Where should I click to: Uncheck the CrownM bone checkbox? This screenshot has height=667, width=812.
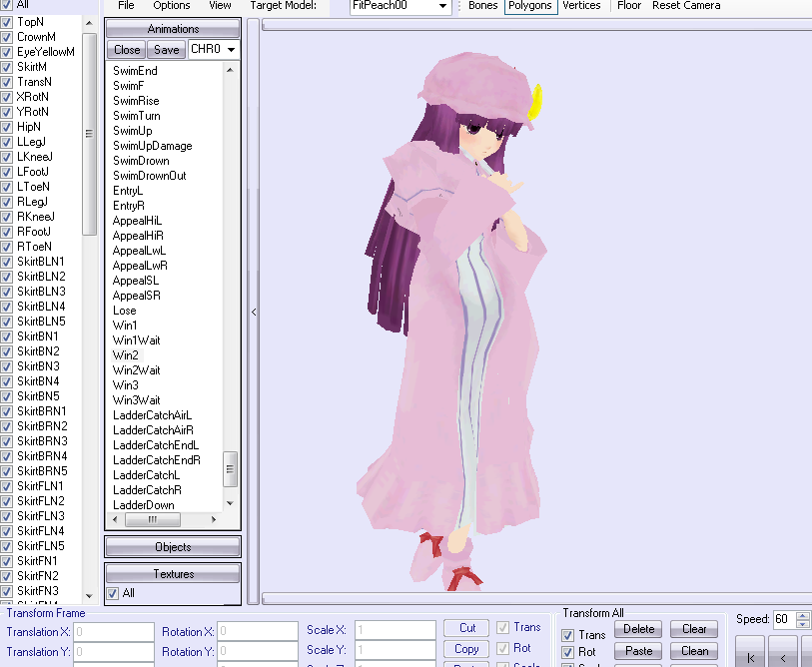pyautogui.click(x=7, y=37)
